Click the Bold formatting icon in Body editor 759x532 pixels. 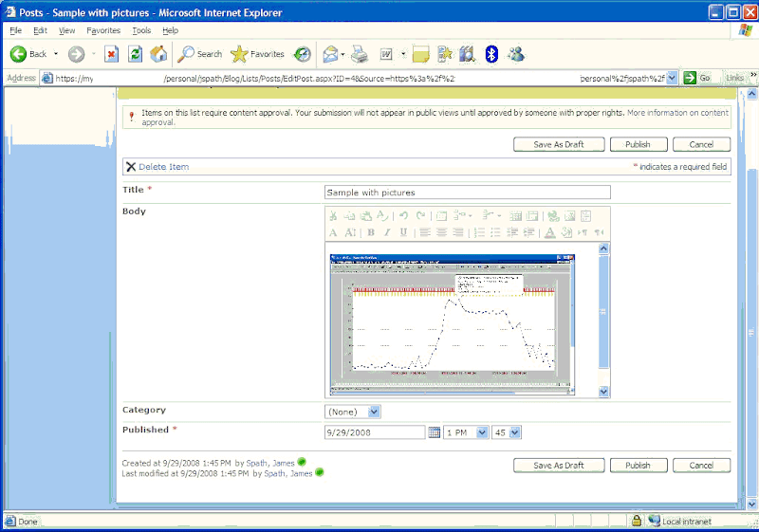371,232
